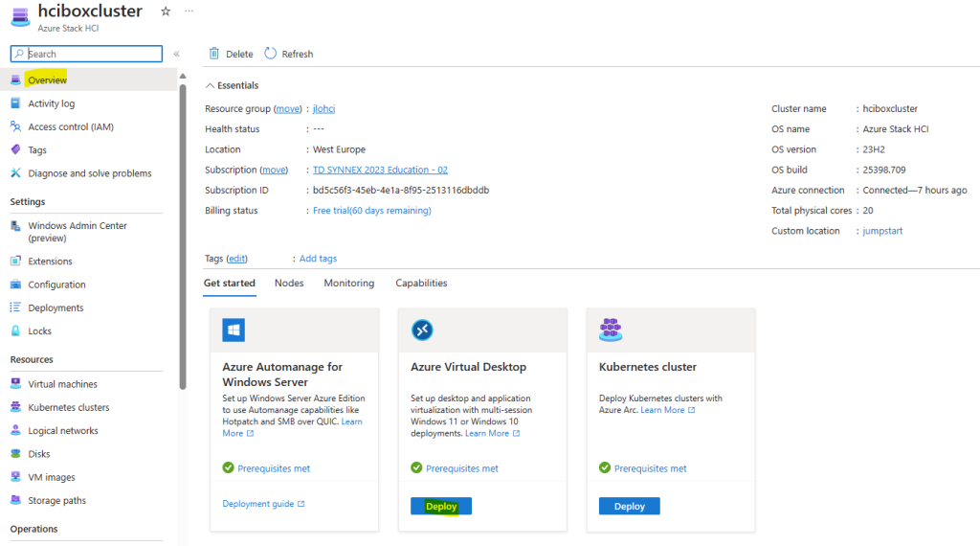
Task: Click the sidebar scroll up arrow
Action: [x=183, y=77]
